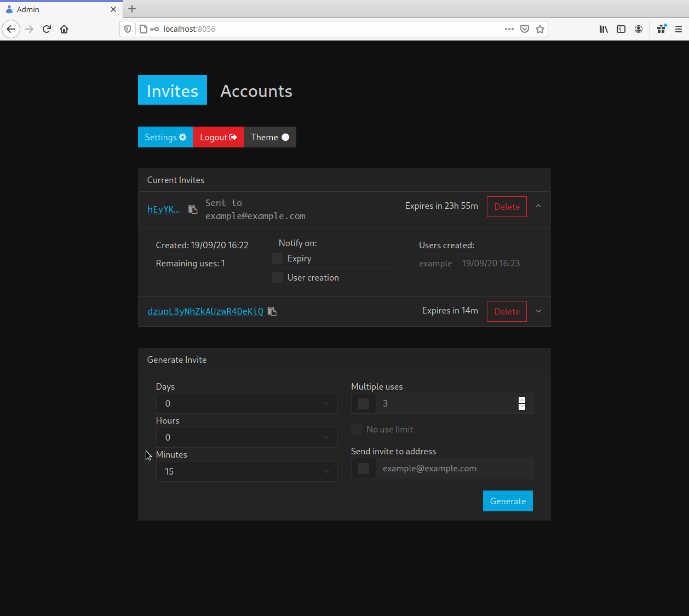This screenshot has height=616, width=689.
Task: Click 'Sent to example@example.com' text
Action: (255, 209)
